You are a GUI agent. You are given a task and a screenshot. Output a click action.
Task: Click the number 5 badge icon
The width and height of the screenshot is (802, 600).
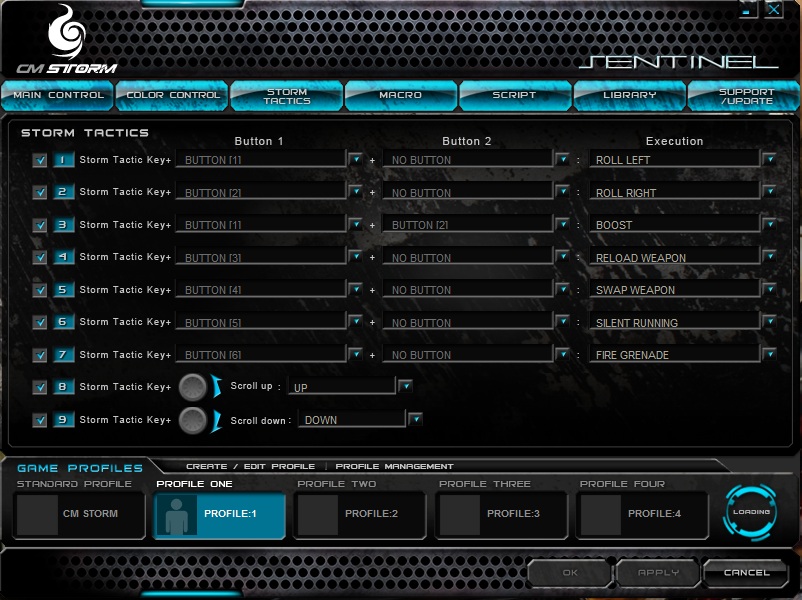click(63, 290)
